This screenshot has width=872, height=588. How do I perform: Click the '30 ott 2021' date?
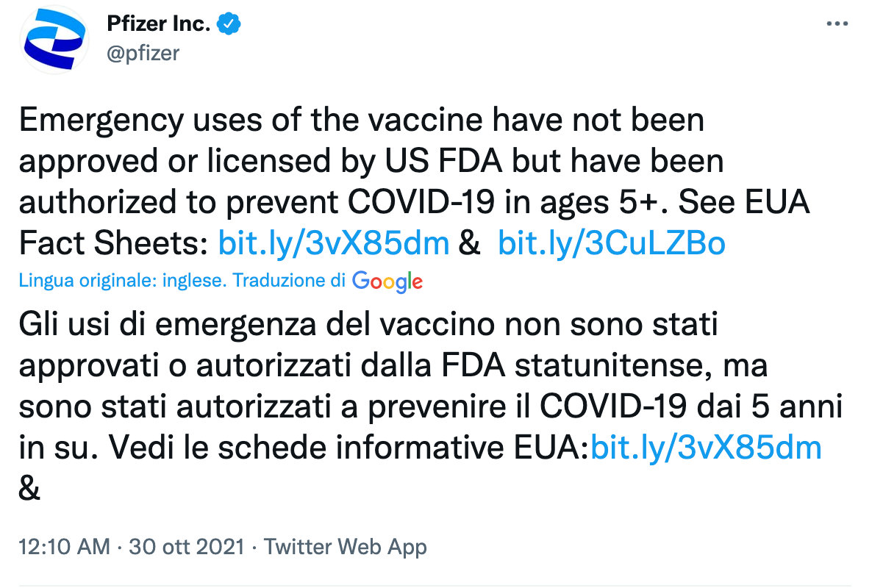(x=186, y=547)
